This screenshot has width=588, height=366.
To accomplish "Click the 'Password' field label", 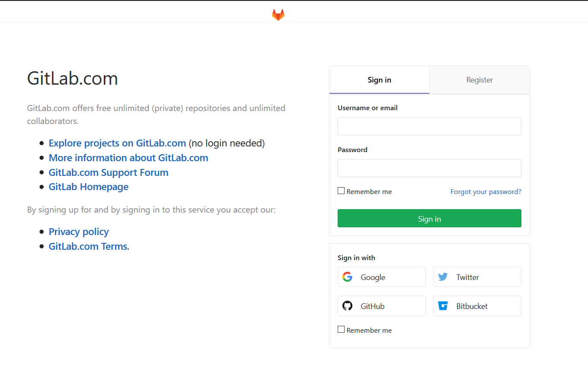I will pyautogui.click(x=352, y=150).
